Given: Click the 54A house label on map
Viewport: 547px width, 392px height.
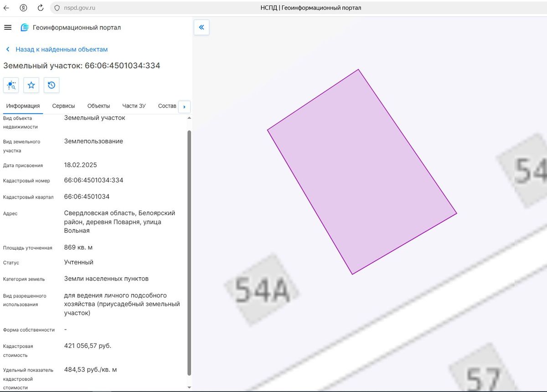Looking at the screenshot, I should coord(262,290).
